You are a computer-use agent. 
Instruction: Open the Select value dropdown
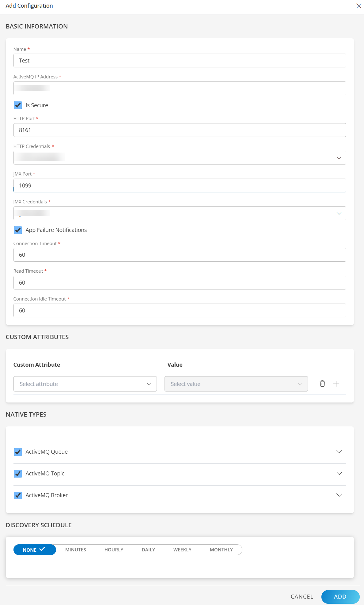[236, 384]
